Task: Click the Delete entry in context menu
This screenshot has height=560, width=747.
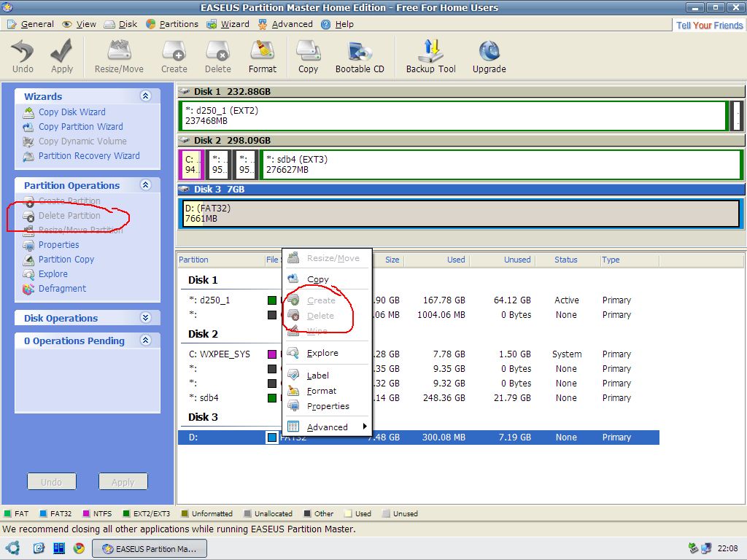Action: [327, 316]
